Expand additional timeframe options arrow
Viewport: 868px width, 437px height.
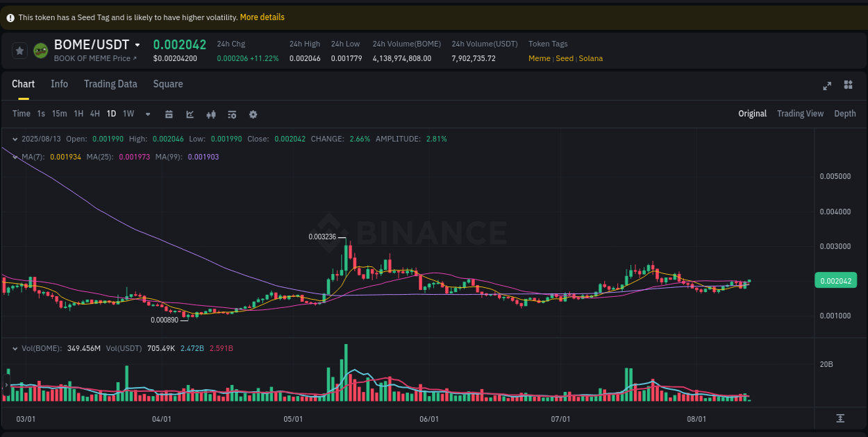coord(147,114)
